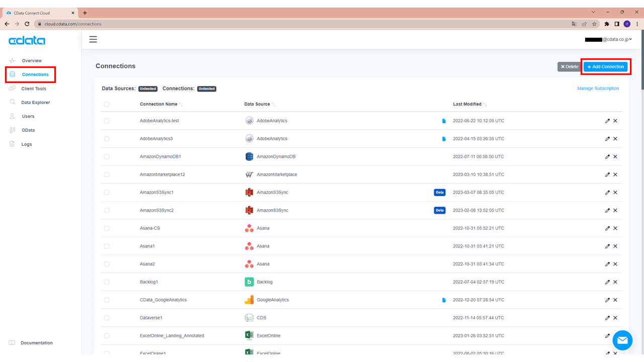Viewport: 644px width, 362px height.
Task: Click the Asana1 connection name
Action: click(147, 246)
